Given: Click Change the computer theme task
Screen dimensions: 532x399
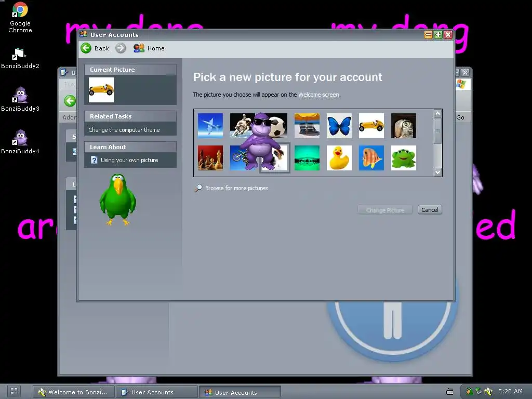Looking at the screenshot, I should [124, 130].
